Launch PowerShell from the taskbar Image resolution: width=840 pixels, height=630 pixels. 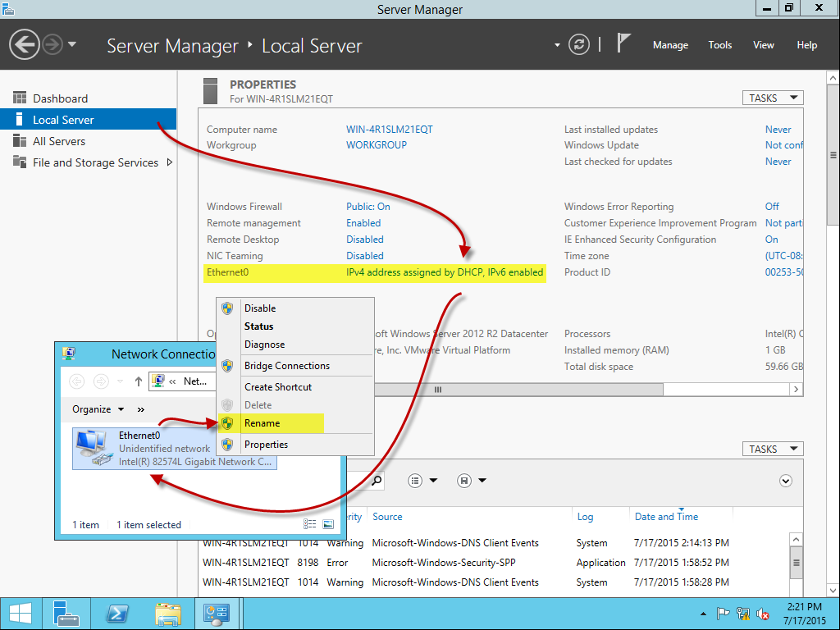(116, 614)
